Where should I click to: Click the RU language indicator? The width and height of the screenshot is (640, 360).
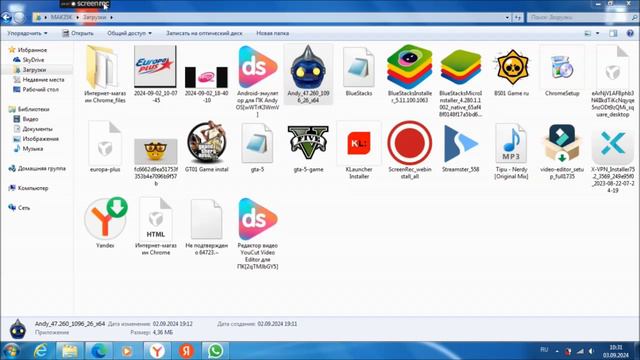544,350
